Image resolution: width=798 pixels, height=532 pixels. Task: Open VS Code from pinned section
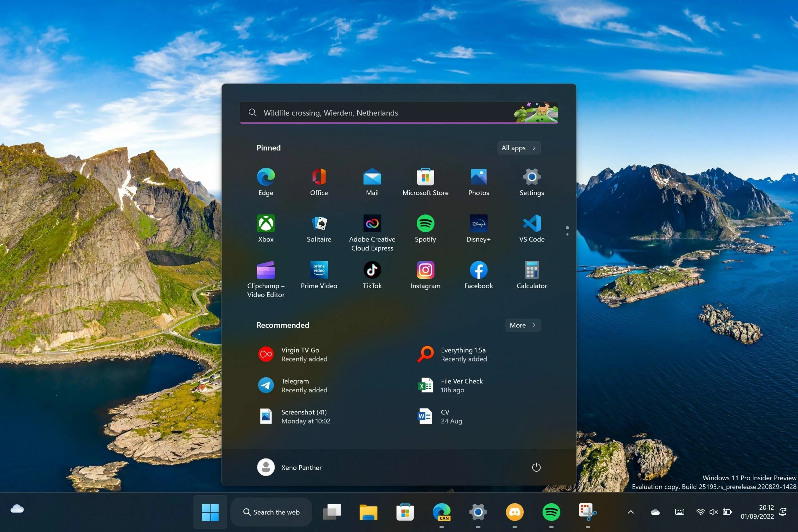coord(531,228)
